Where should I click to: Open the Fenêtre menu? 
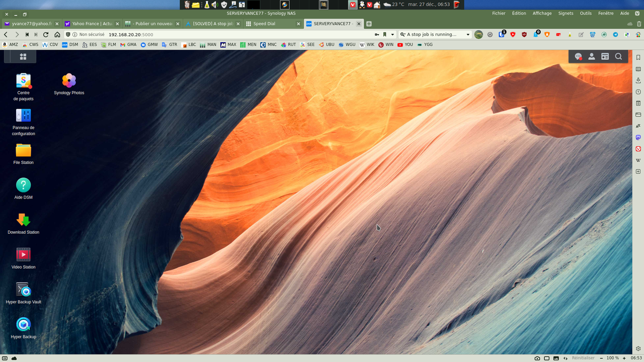pos(606,14)
